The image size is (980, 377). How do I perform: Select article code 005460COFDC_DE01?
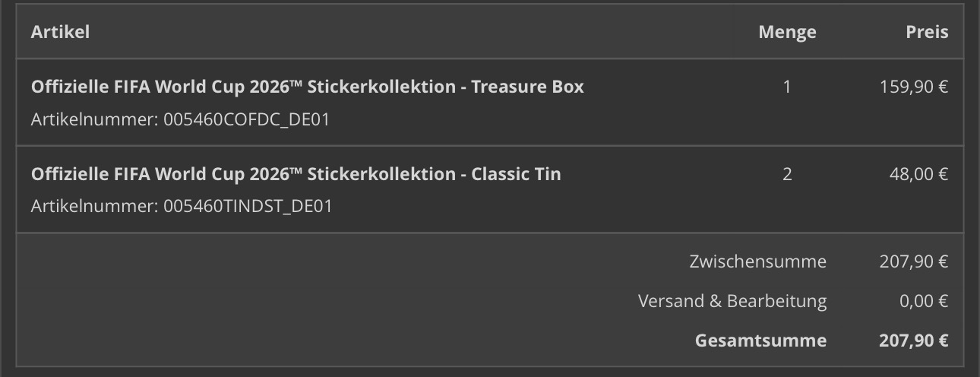[246, 119]
